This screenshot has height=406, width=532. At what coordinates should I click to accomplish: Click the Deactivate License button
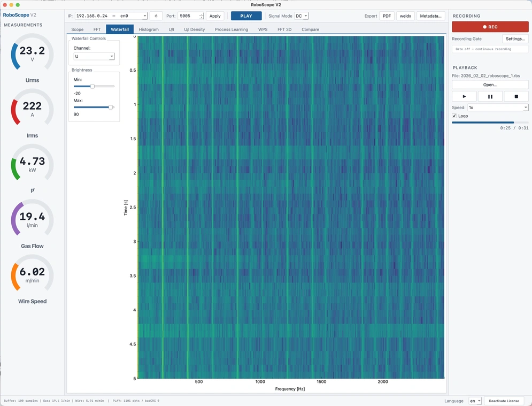[x=504, y=401]
